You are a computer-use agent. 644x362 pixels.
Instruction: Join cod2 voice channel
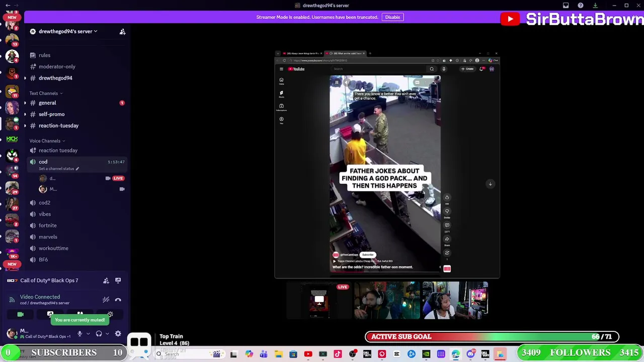point(44,203)
